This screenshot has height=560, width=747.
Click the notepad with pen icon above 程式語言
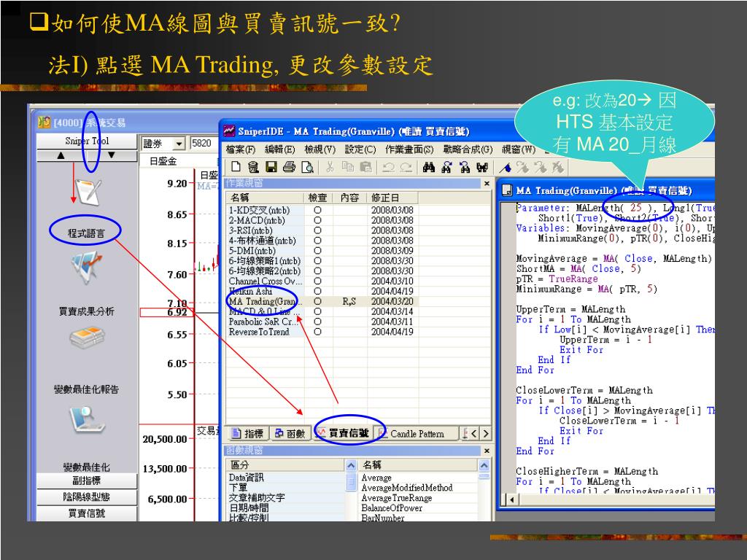click(x=88, y=192)
